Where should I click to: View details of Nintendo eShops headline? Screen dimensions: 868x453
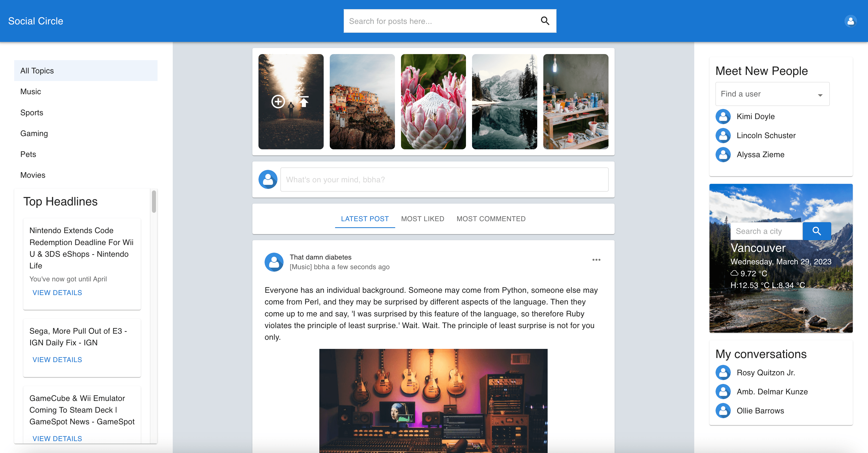(x=57, y=293)
